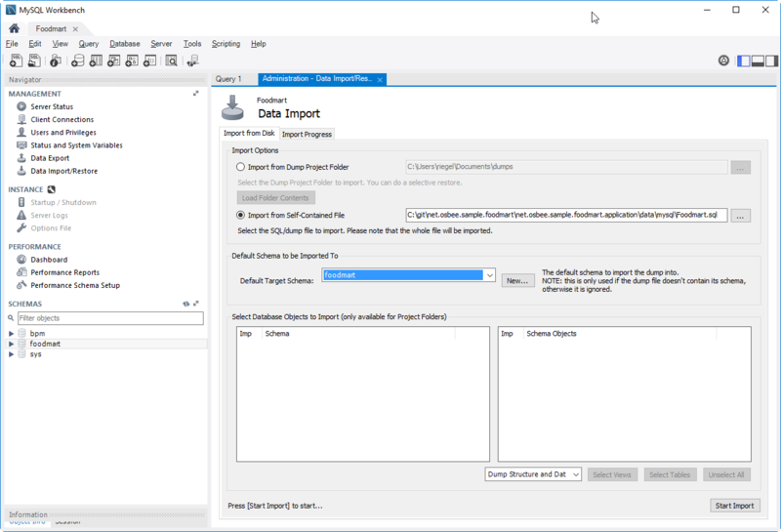The width and height of the screenshot is (781, 532).
Task: Click Unselect All button
Action: (726, 474)
